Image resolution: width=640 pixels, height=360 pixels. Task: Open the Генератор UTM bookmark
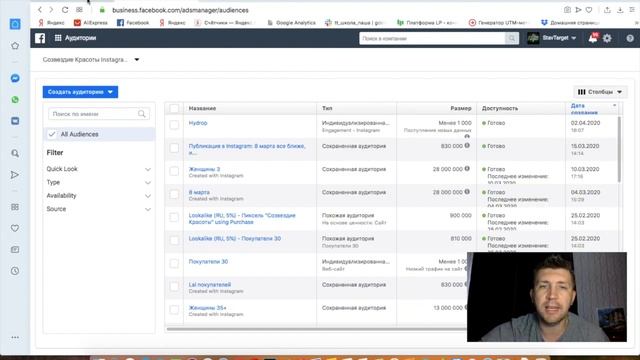498,23
